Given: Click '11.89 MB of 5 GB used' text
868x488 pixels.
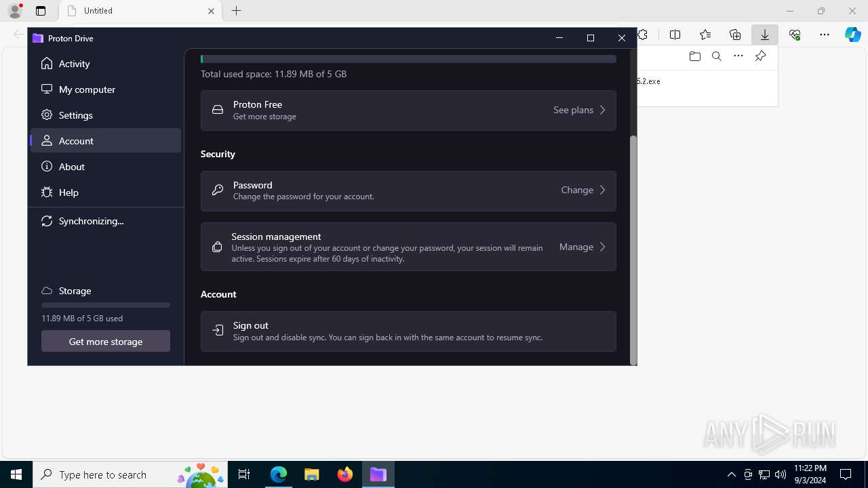Looking at the screenshot, I should (82, 318).
